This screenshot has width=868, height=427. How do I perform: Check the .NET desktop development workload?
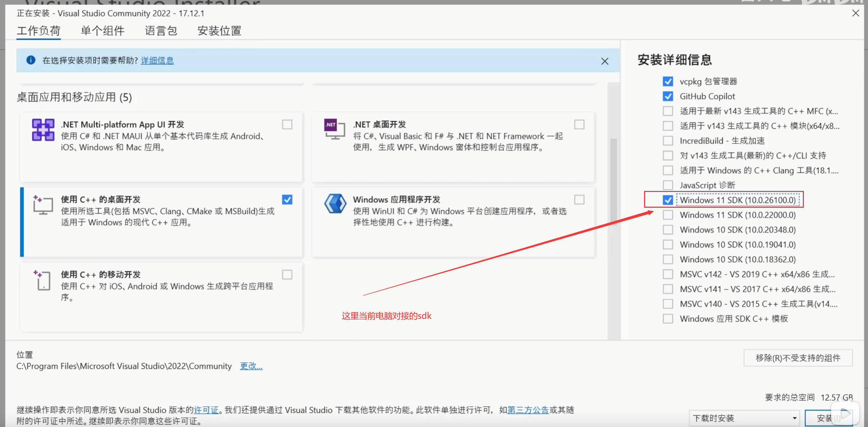(579, 125)
